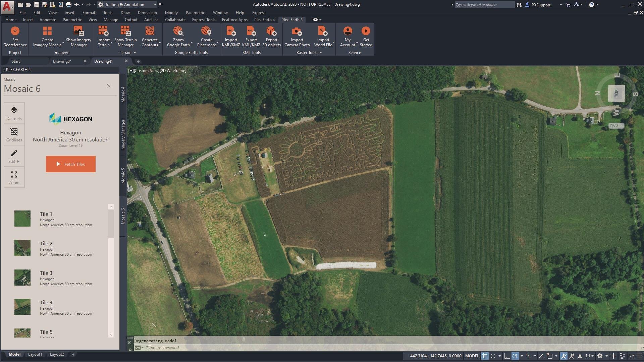Toggle polar tracking in status bar
The height and width of the screenshot is (362, 644).
(x=515, y=356)
